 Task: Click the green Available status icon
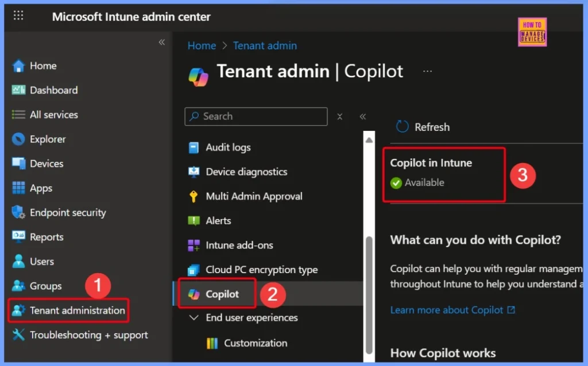click(x=396, y=183)
